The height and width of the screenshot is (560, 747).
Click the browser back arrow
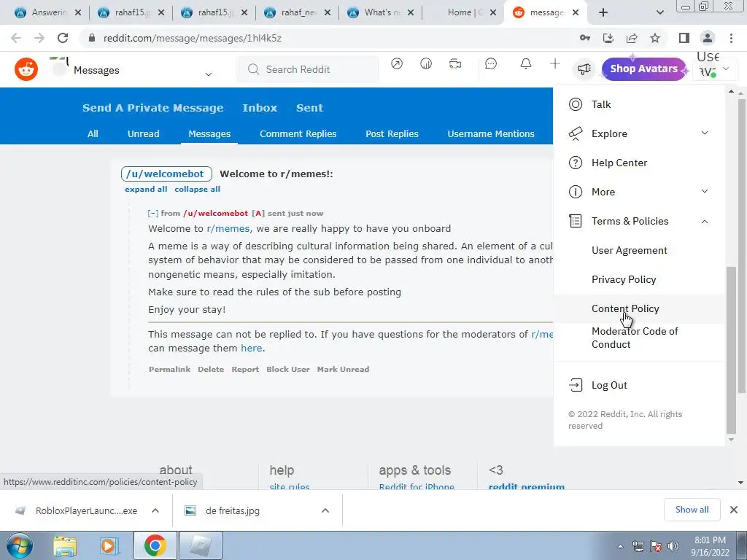pyautogui.click(x=16, y=38)
